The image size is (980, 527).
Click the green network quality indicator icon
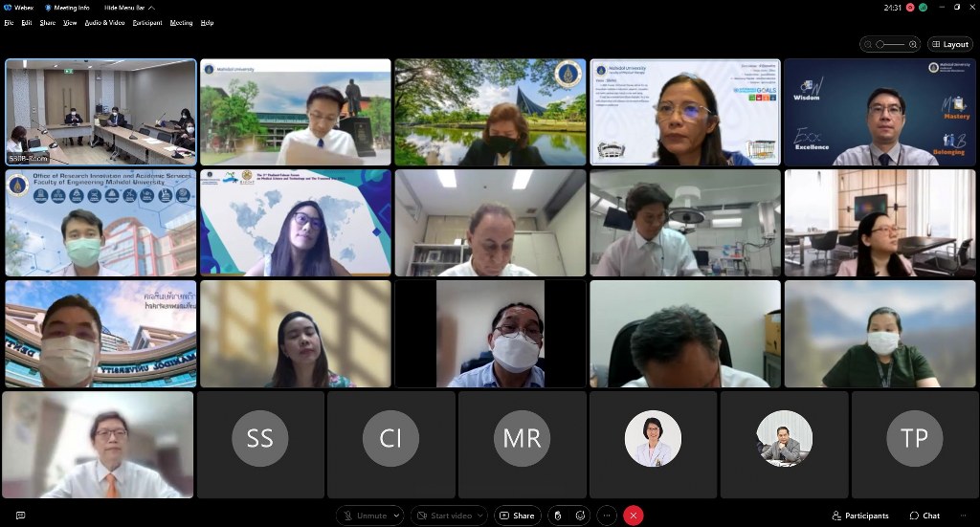coord(923,8)
